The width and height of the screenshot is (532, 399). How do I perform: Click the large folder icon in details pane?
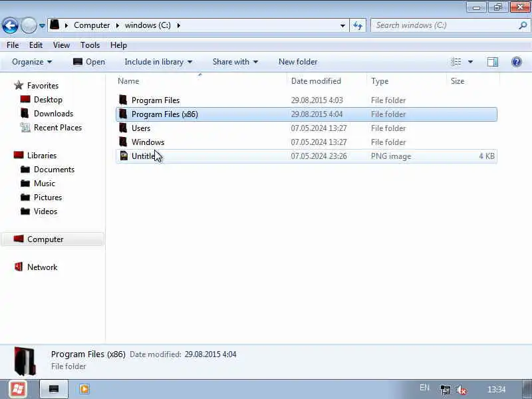25,361
